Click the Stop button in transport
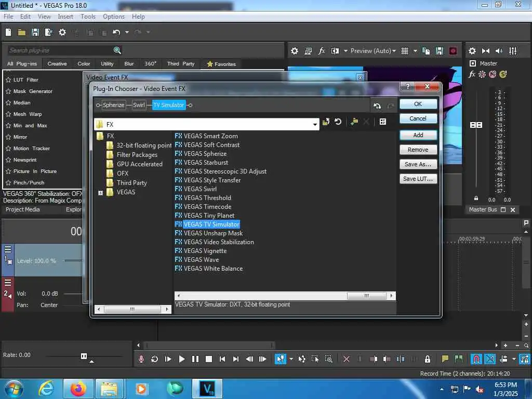 tap(209, 359)
